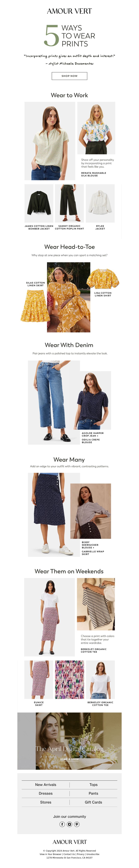This screenshot has height=868, width=139.
Task: Select Sammy Organic Cotton Poplin Pant image
Action: click(69, 203)
